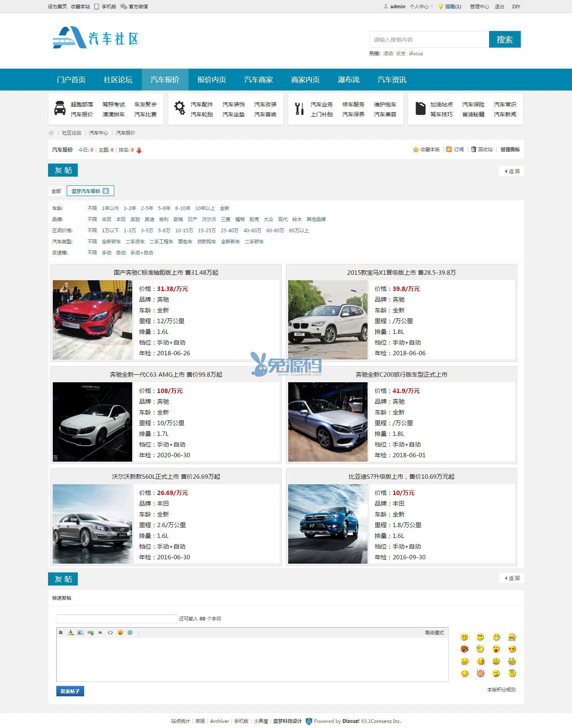Click the 管理面板 link

pos(510,149)
